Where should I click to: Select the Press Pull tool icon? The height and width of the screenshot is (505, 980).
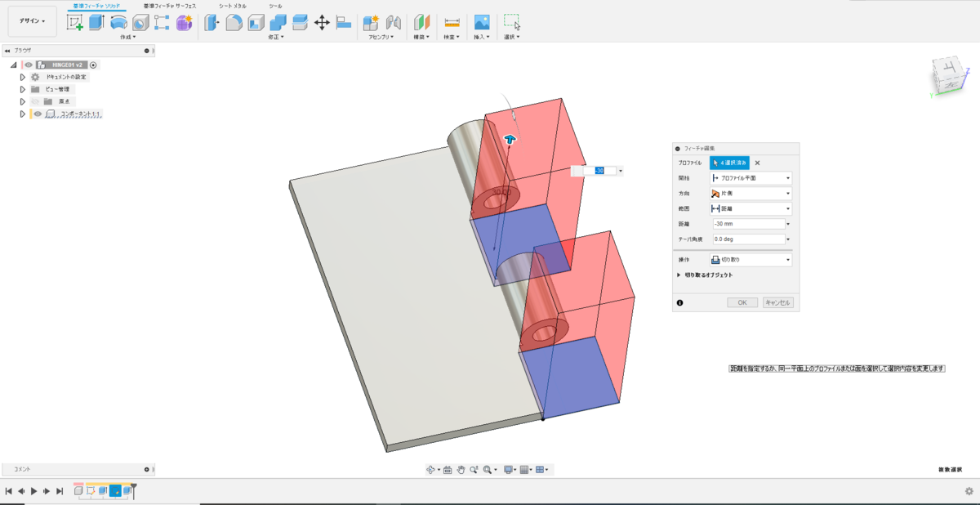point(212,23)
